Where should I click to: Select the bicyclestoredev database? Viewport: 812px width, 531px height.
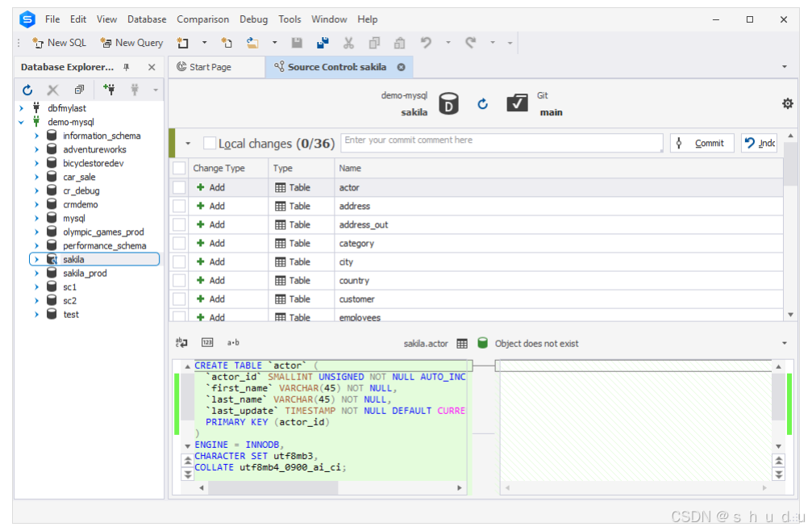[94, 163]
